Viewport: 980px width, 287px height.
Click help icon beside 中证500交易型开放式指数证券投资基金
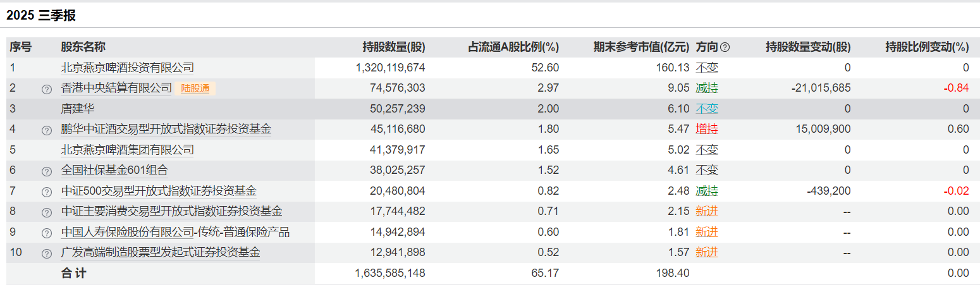pyautogui.click(x=46, y=192)
